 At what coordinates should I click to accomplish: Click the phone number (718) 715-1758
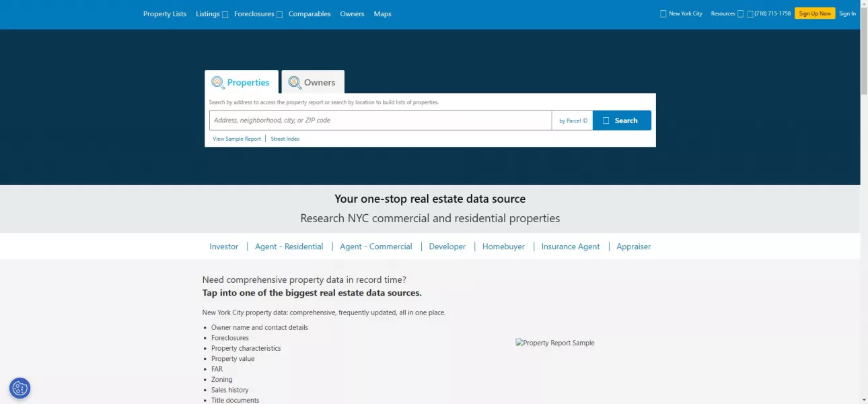[773, 13]
